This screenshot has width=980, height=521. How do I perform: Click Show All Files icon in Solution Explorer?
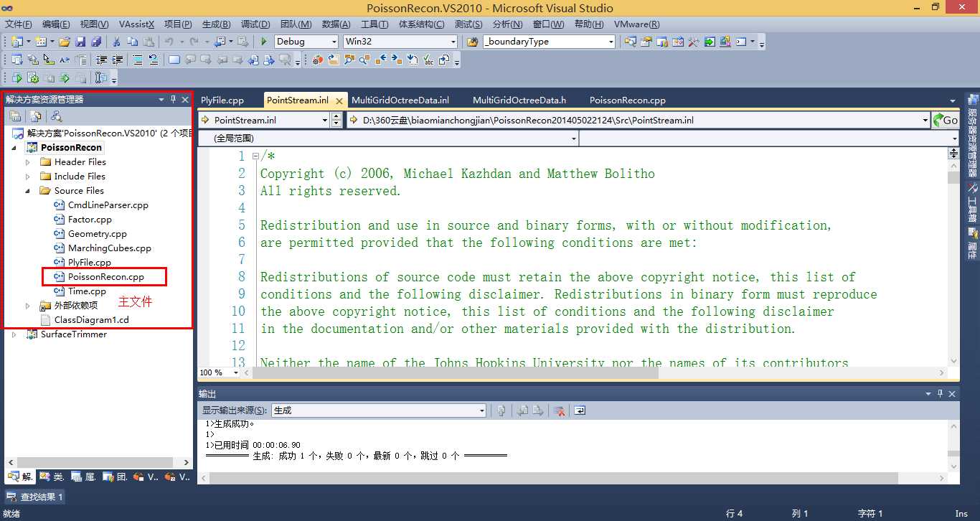click(x=34, y=116)
